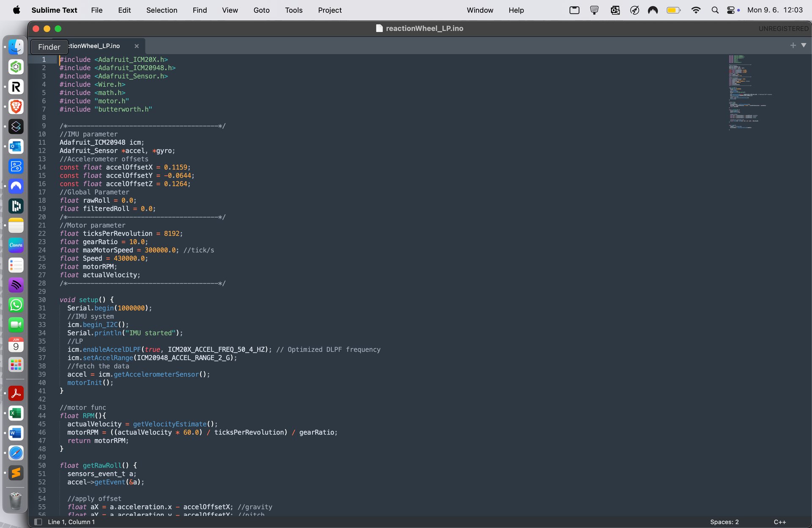
Task: Open Spotlight search in menu bar
Action: click(715, 10)
